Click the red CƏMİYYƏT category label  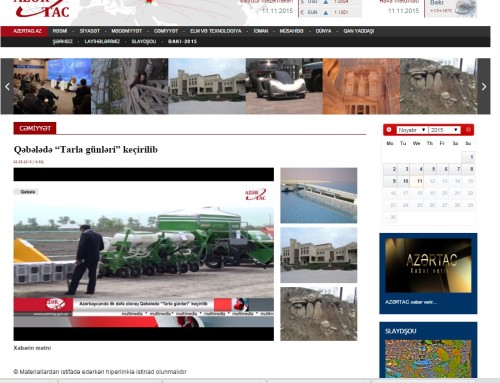pyautogui.click(x=35, y=128)
